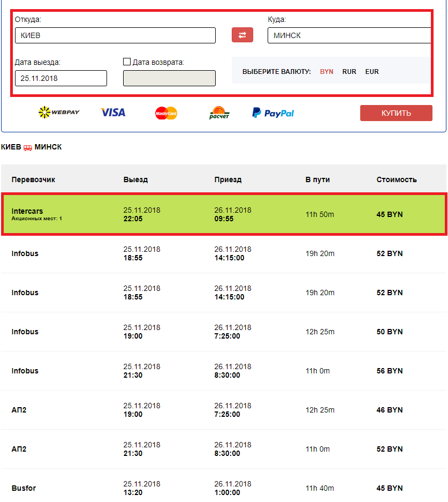Screen dimensions: 448x502
Task: Swap departure and destination cities button
Action: [242, 35]
